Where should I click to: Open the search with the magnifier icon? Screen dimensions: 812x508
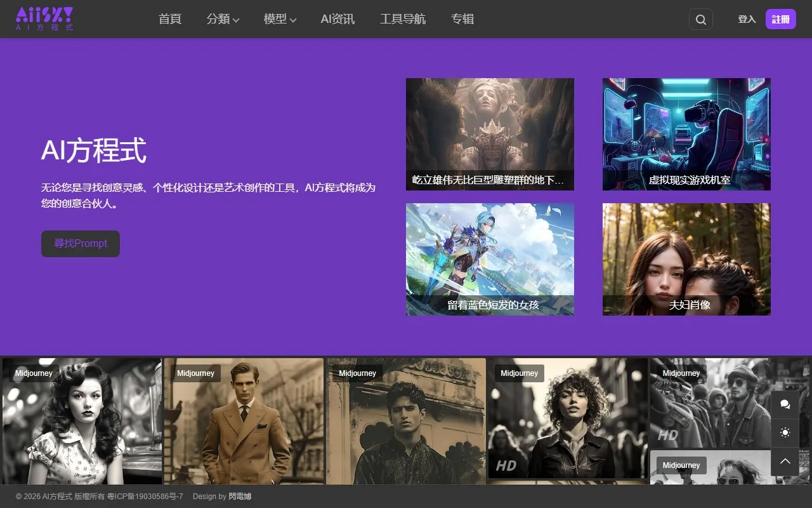coord(700,19)
